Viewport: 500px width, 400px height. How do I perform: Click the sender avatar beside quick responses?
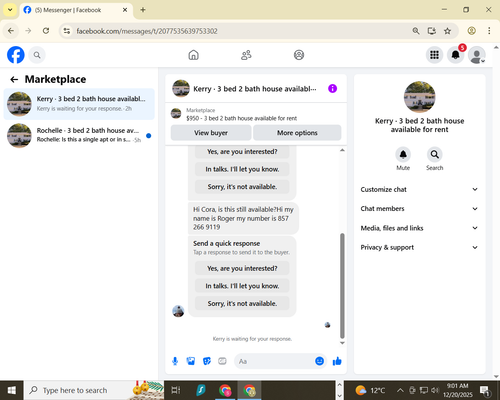[178, 311]
